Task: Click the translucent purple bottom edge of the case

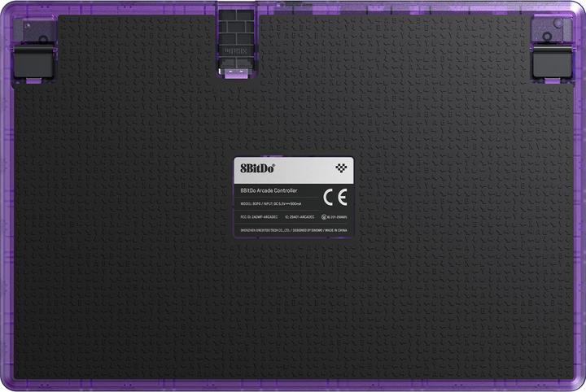Action: click(x=293, y=385)
